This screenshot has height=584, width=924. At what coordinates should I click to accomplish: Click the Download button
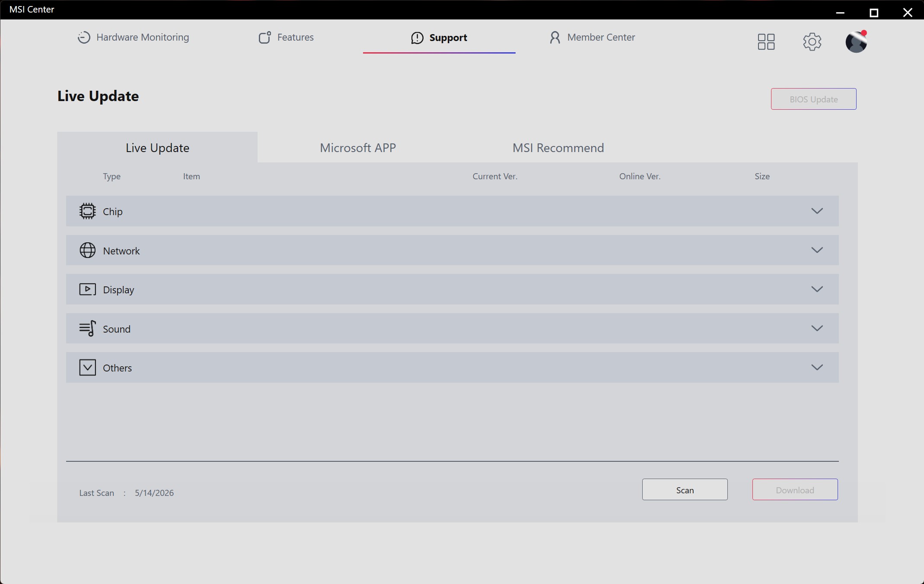(795, 489)
